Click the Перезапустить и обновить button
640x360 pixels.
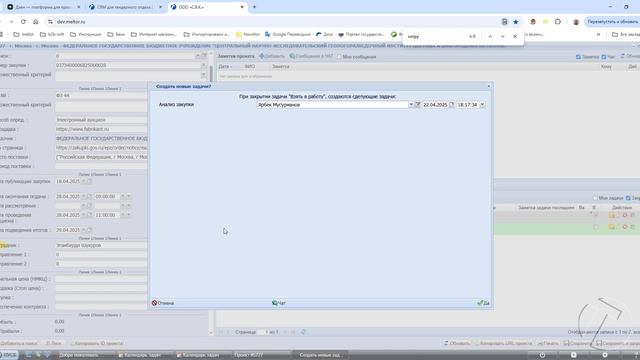[x=612, y=22]
